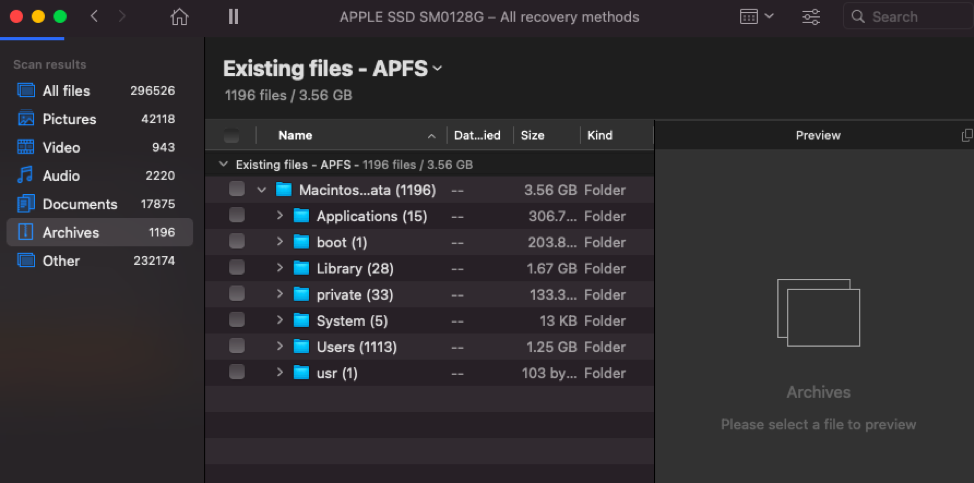Click the Other category icon
The image size is (974, 483).
pos(26,260)
